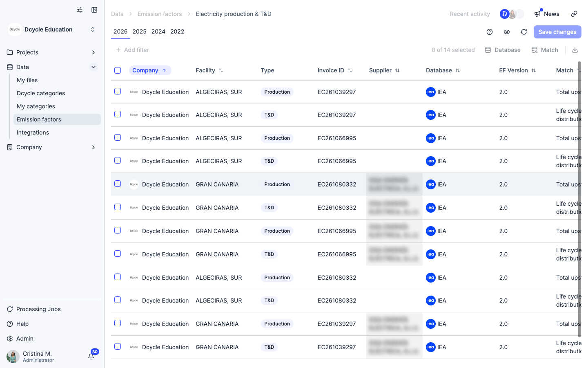588x368 pixels.
Task: Select GRAN CANARIA Production EC261080332 checkbox
Action: (118, 184)
